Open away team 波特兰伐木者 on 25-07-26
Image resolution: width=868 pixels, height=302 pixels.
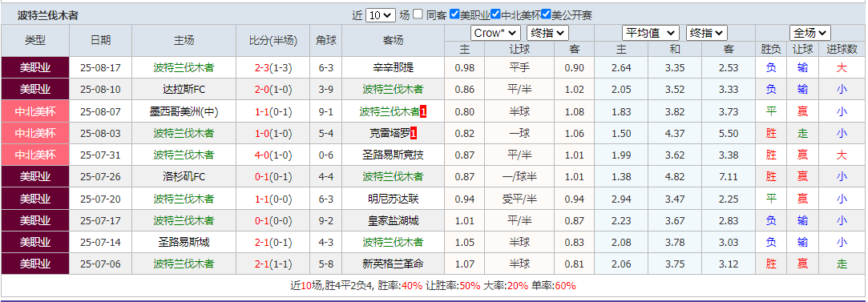pyautogui.click(x=393, y=177)
